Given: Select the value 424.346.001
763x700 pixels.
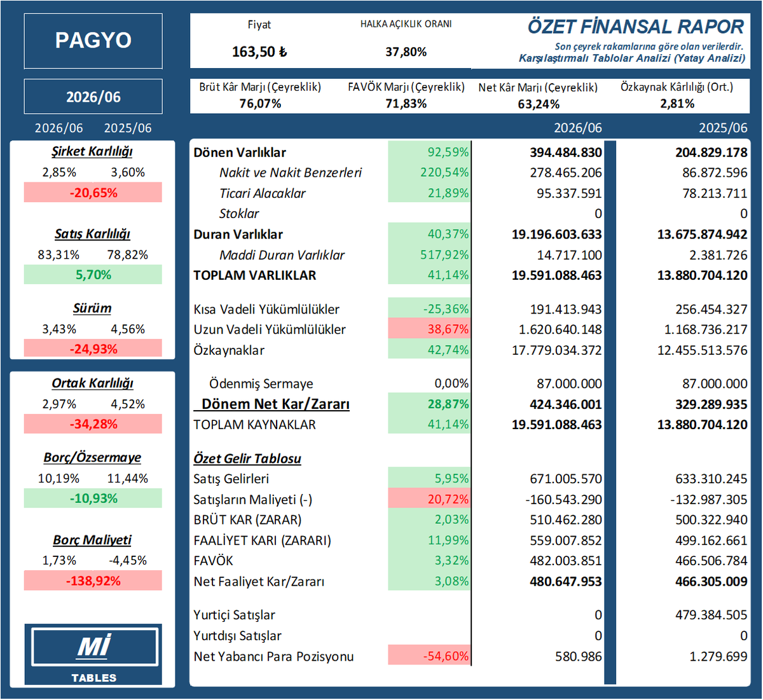Looking at the screenshot, I should pos(566,404).
